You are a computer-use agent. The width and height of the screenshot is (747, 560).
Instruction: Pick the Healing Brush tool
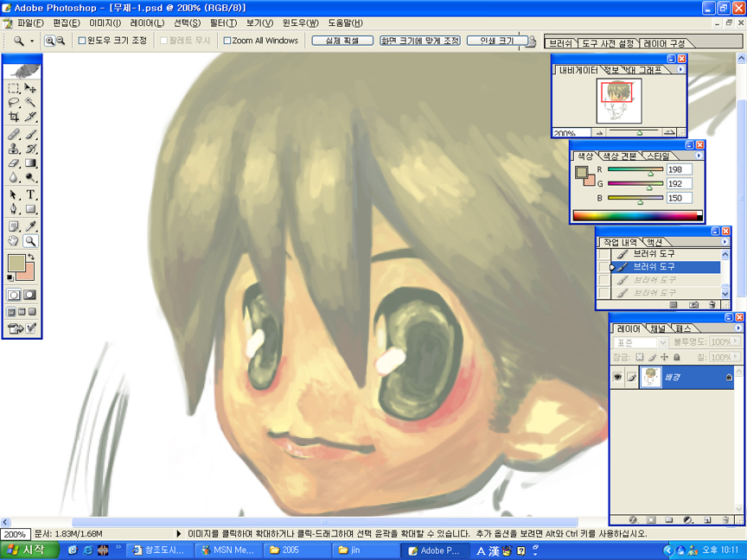(14, 134)
